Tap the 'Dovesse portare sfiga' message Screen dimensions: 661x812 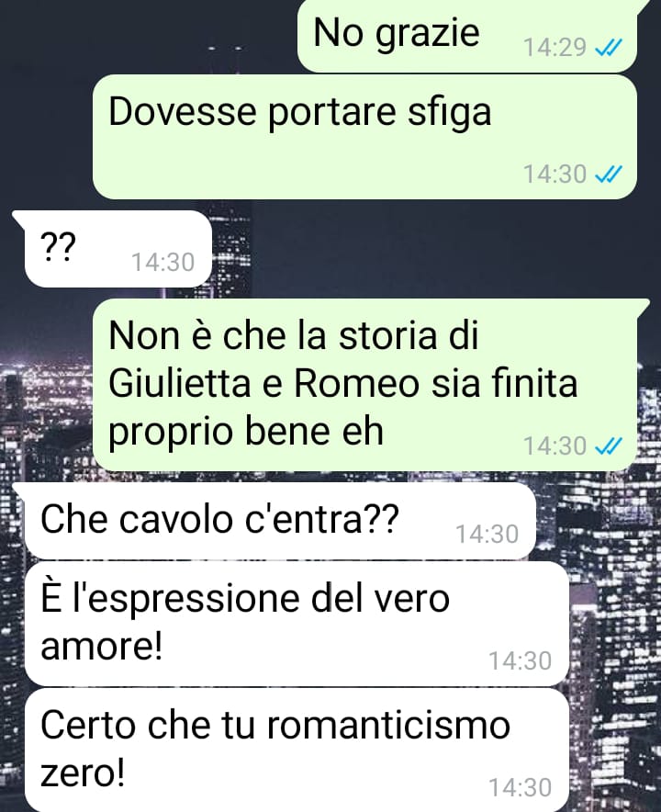(x=364, y=137)
